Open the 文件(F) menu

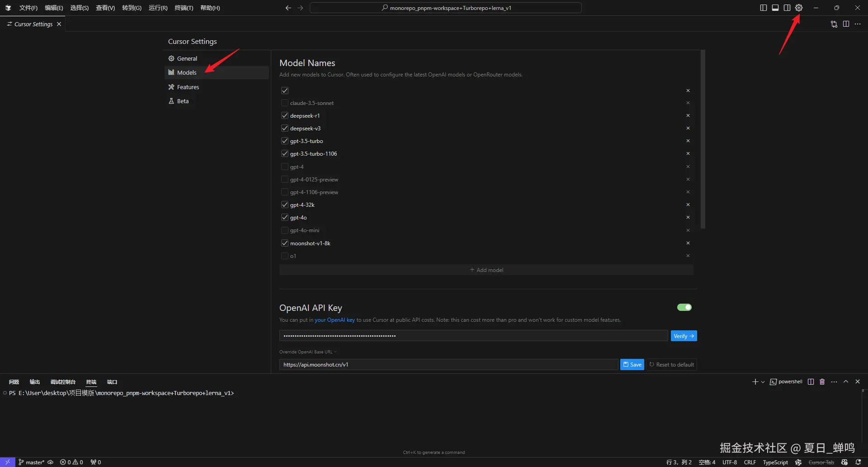point(28,8)
